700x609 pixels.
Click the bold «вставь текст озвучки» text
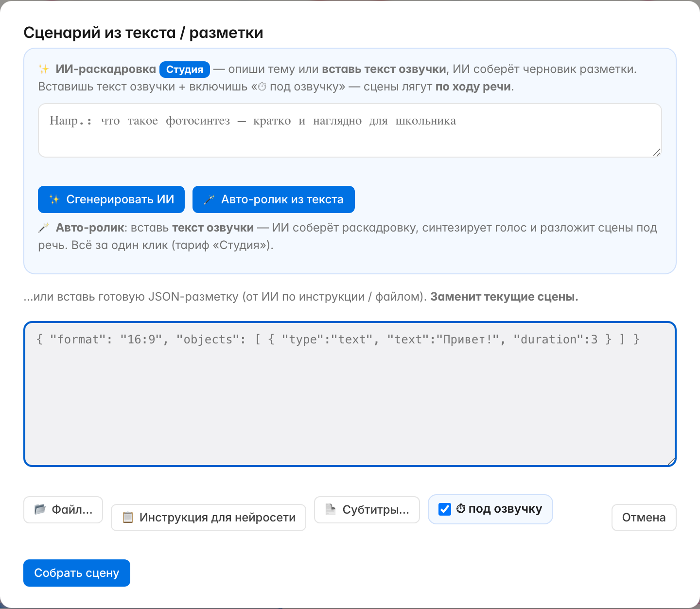point(384,69)
